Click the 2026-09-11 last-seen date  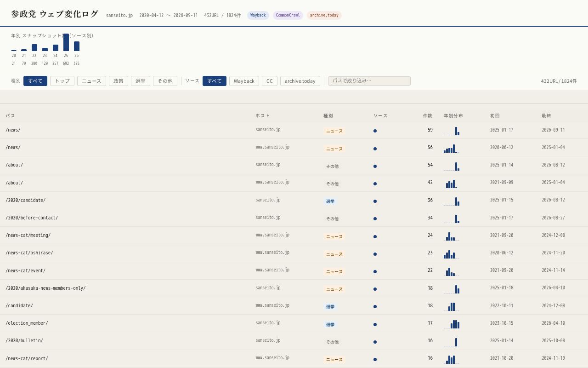(x=553, y=130)
